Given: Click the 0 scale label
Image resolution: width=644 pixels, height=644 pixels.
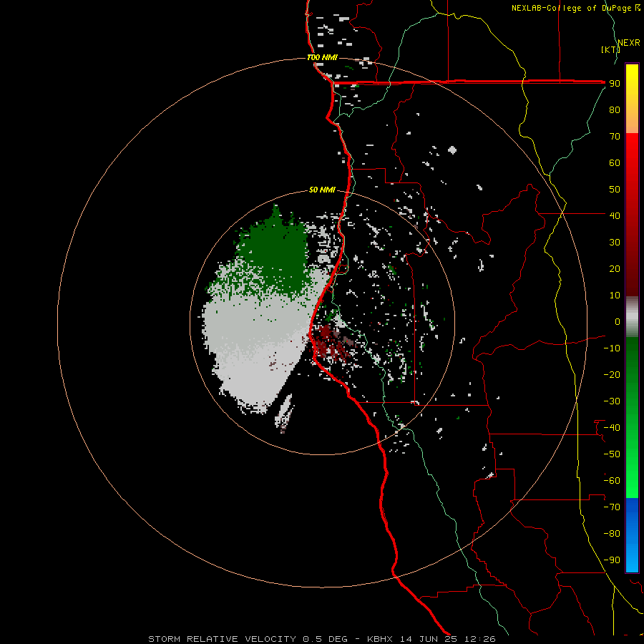Looking at the screenshot, I should [618, 321].
